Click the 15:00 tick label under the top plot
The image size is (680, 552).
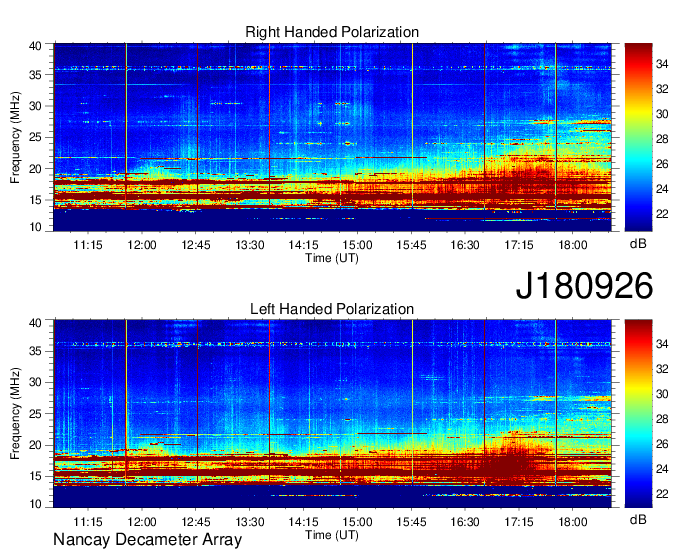point(357,245)
